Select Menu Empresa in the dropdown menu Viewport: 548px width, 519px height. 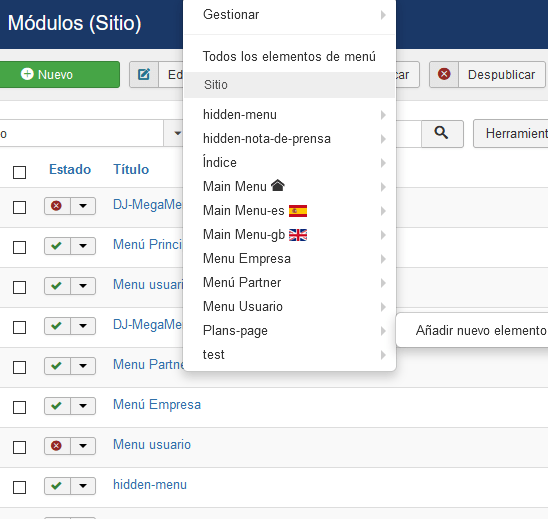point(289,259)
